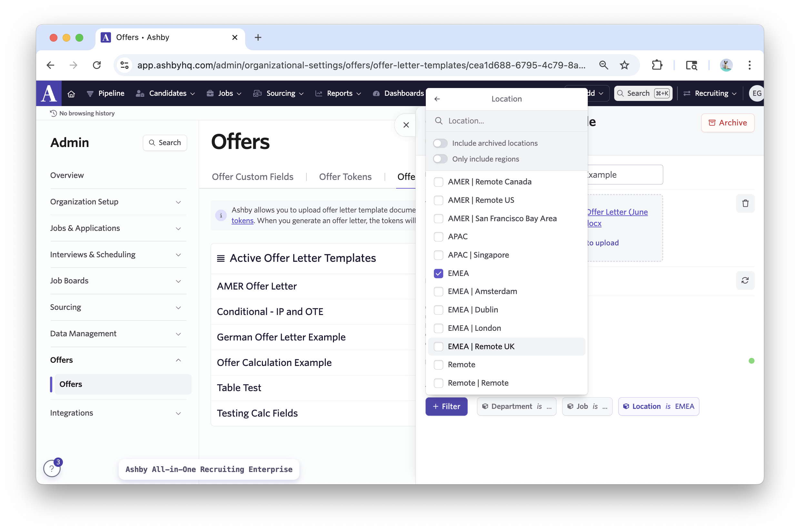Image resolution: width=800 pixels, height=532 pixels.
Task: Click the list icon beside Active Offer Letter Templates
Action: point(221,258)
